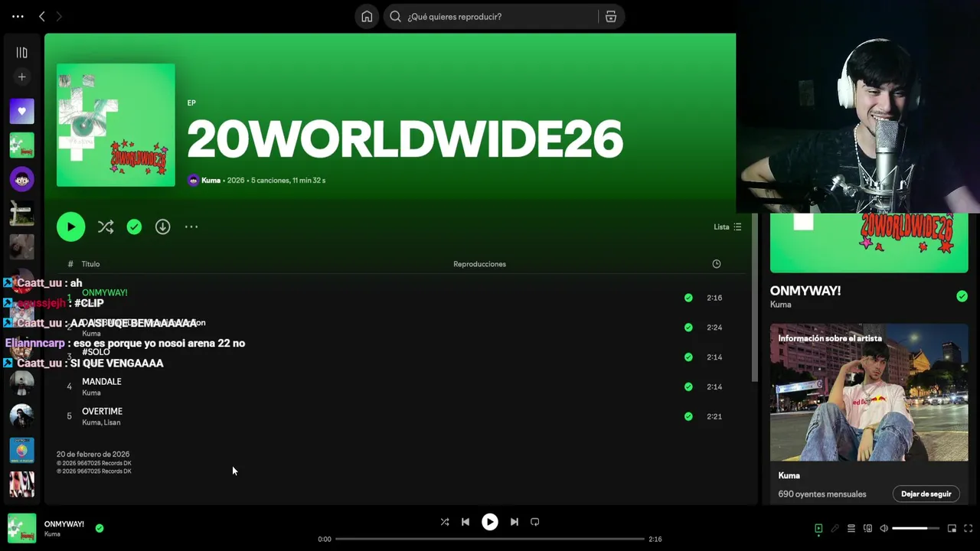Open Kuma, Lisan artists under OVERTIME

(101, 422)
